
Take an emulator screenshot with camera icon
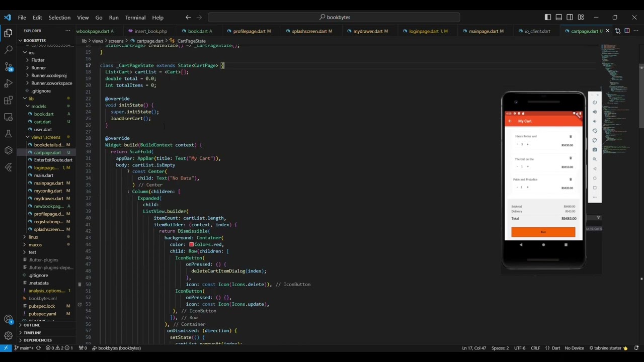(595, 150)
